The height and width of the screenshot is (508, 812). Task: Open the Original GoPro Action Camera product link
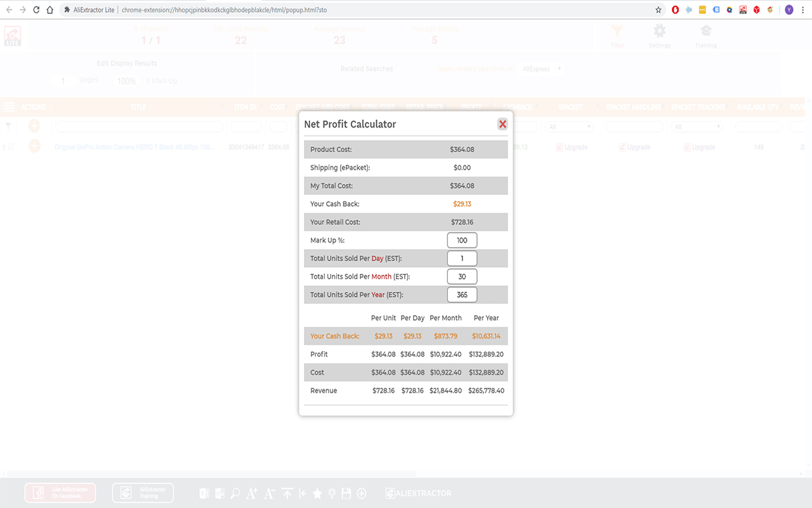(134, 147)
